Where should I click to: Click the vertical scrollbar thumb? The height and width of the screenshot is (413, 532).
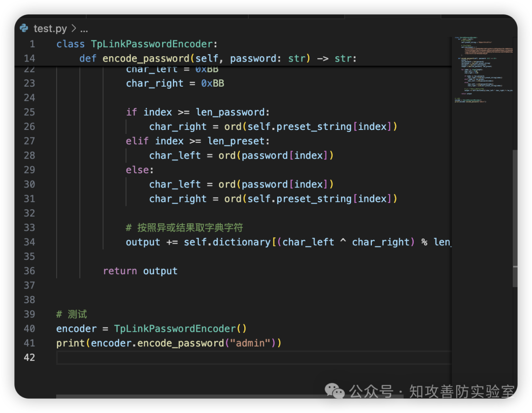point(515,218)
